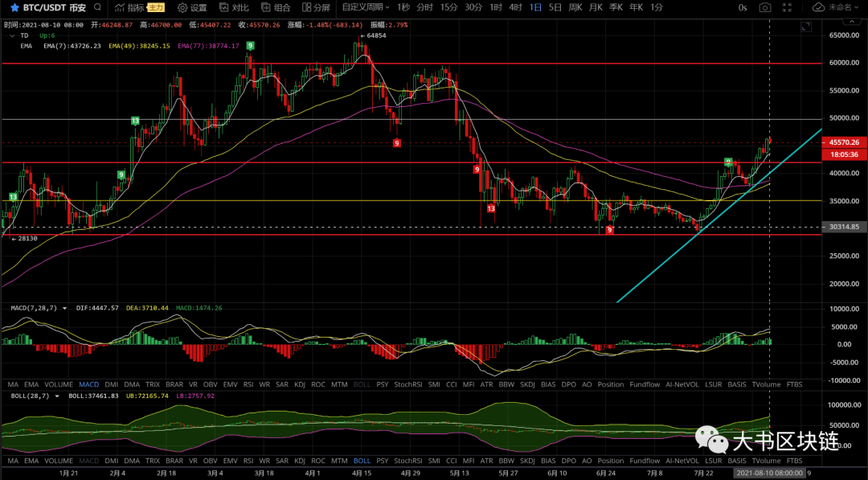Switch to the 30分 timeframe
Screen dimensions: 868x480
pos(473,7)
